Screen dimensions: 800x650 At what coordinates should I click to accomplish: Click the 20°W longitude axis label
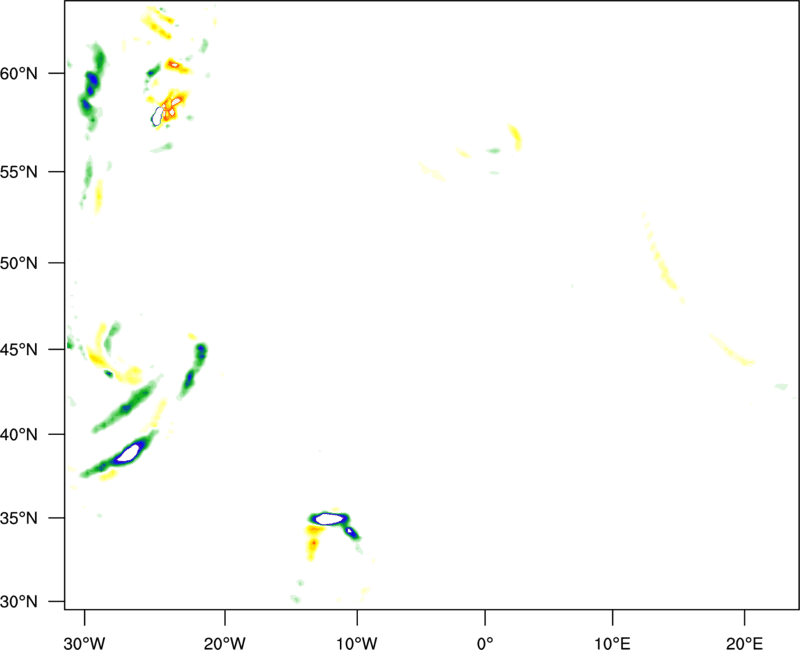224,643
